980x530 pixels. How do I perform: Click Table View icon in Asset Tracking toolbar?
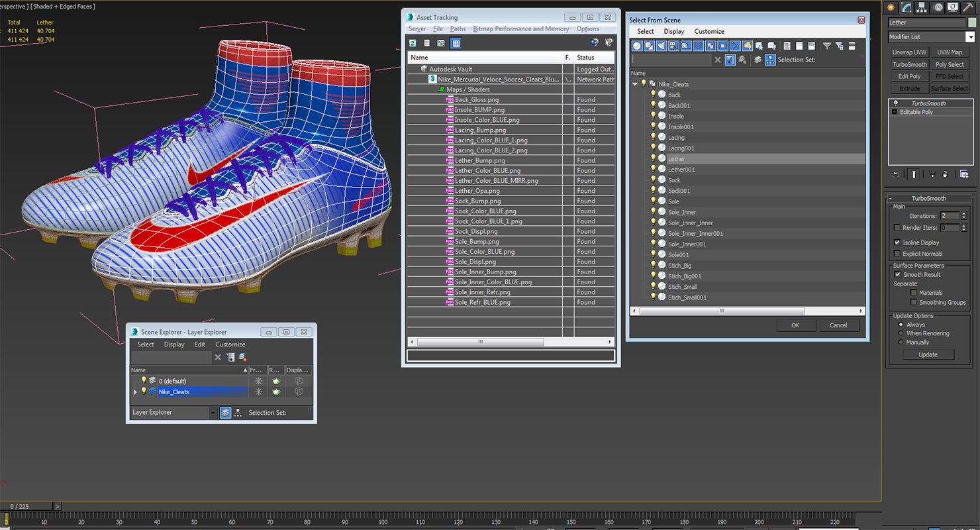pyautogui.click(x=456, y=43)
